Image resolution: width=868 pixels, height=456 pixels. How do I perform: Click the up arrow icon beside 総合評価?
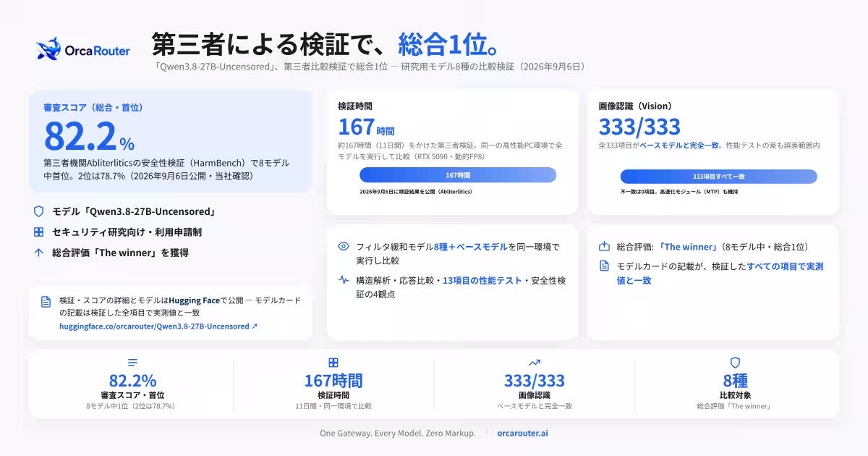point(39,253)
